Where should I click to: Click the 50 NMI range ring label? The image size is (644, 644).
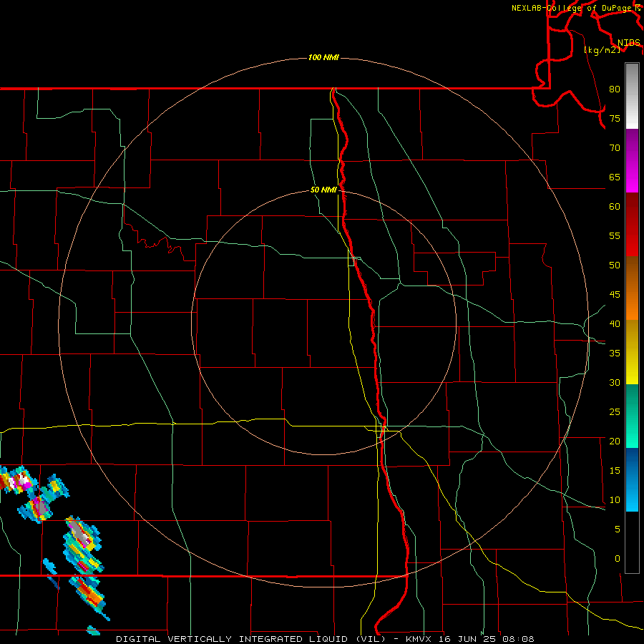pyautogui.click(x=323, y=190)
